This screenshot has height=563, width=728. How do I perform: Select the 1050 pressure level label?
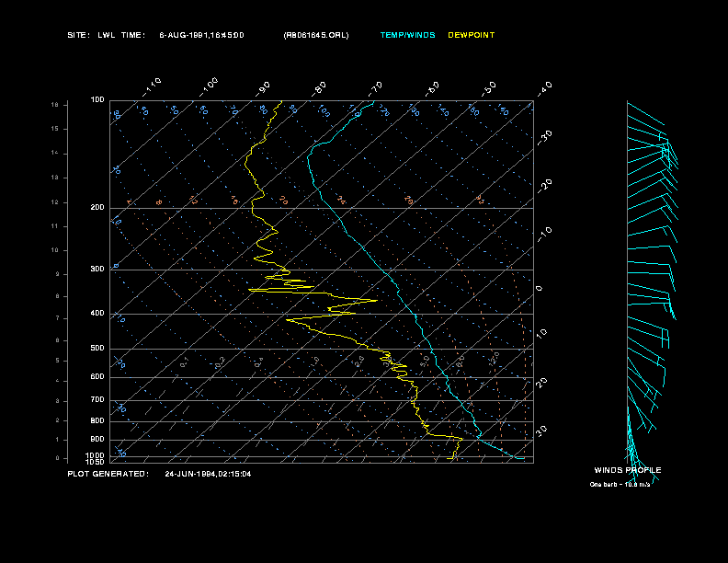tap(97, 462)
